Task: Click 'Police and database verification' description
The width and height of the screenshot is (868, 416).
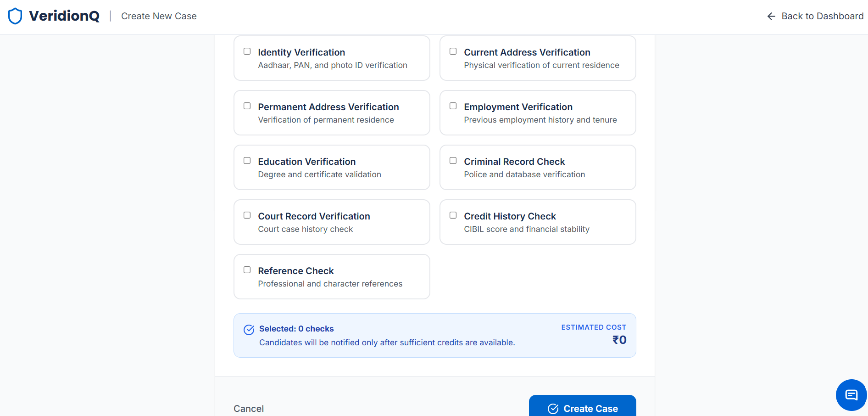Action: click(524, 174)
